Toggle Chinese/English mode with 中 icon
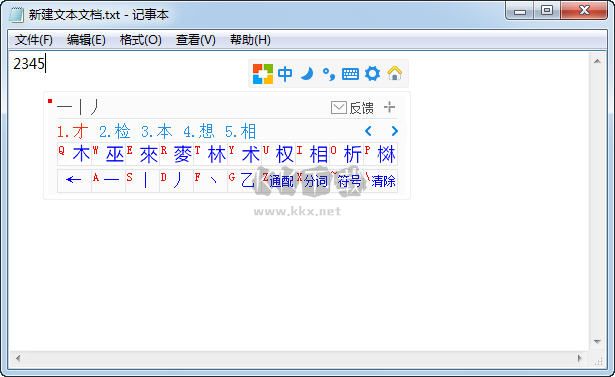 [285, 74]
